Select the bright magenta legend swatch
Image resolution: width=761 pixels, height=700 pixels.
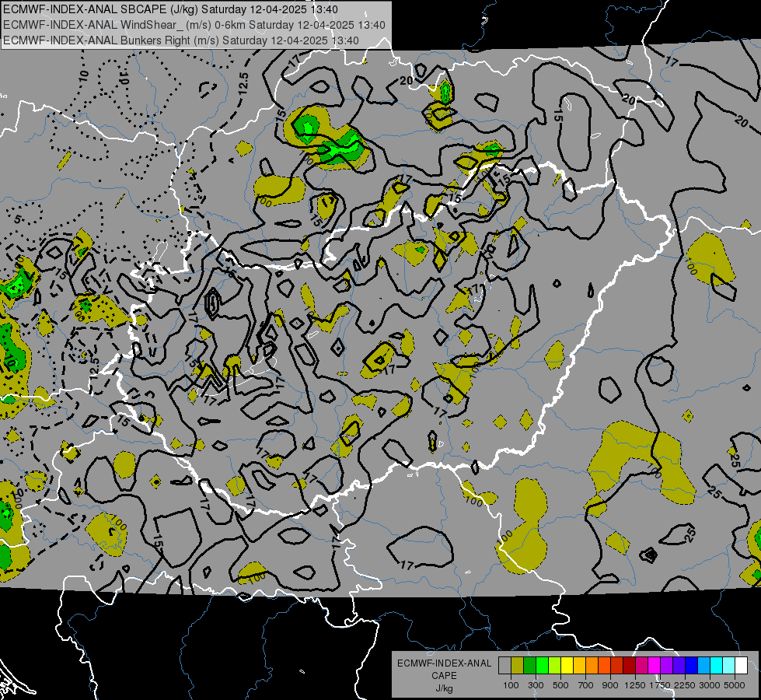pos(655,665)
